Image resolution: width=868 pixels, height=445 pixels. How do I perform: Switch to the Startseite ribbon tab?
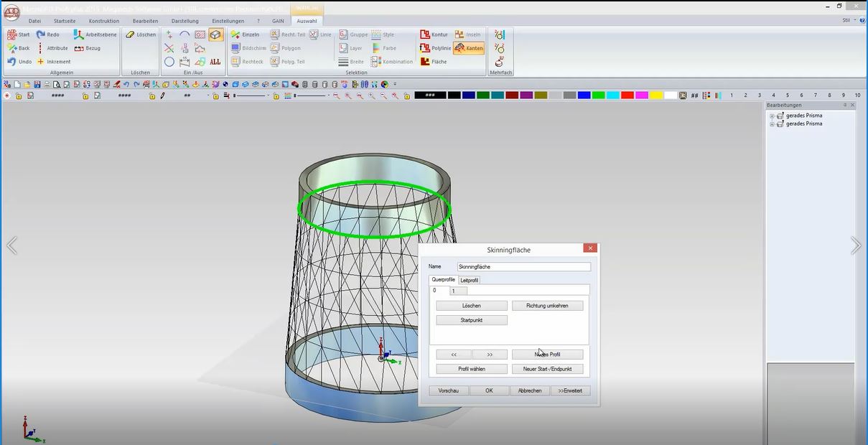point(65,21)
